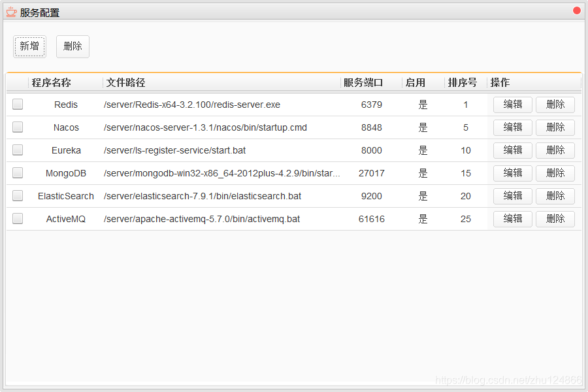This screenshot has width=588, height=392.
Task: Click the ls-register-service/start.bat path
Action: [174, 150]
